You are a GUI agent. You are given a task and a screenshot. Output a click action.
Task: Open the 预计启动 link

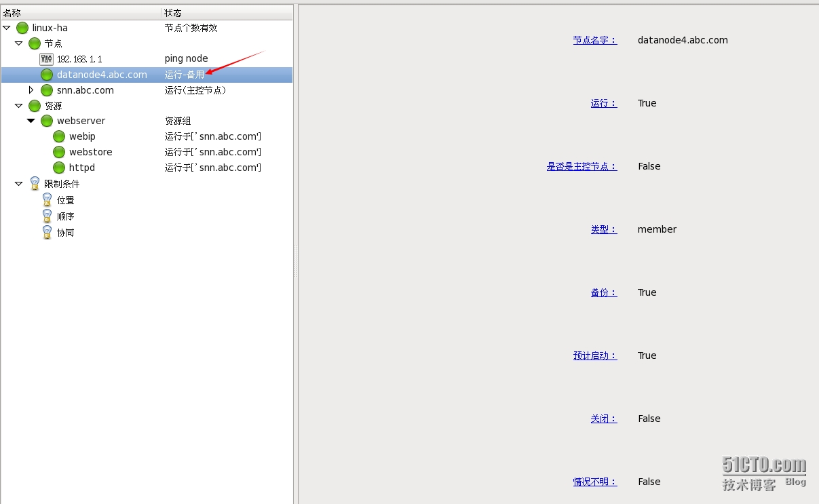pos(595,355)
